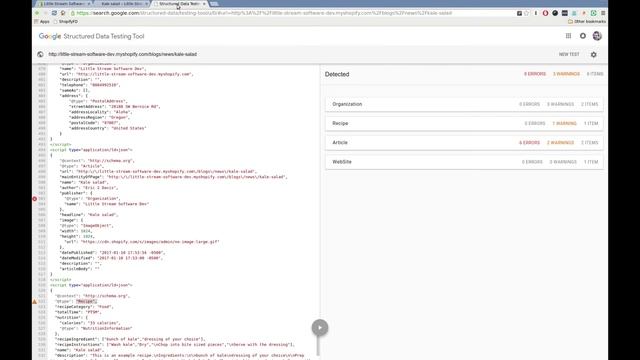
Task: Click the dark rectangular extension icon
Action: (564, 13)
